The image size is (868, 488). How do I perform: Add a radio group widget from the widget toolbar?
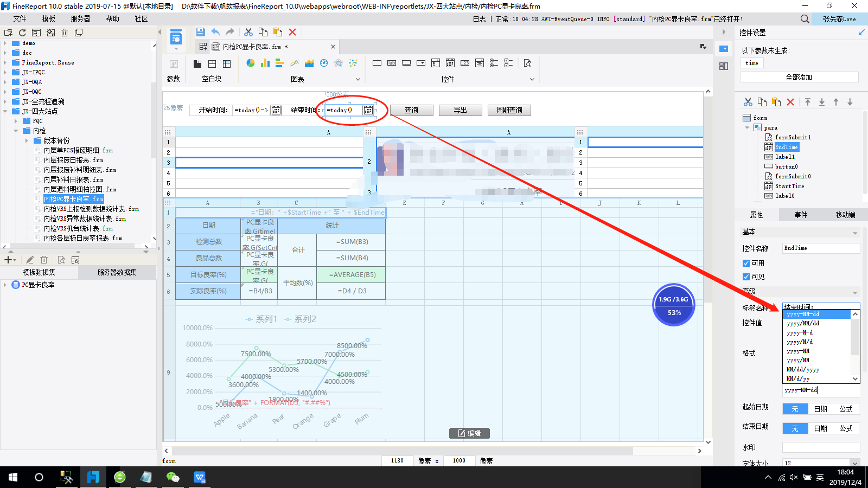494,63
